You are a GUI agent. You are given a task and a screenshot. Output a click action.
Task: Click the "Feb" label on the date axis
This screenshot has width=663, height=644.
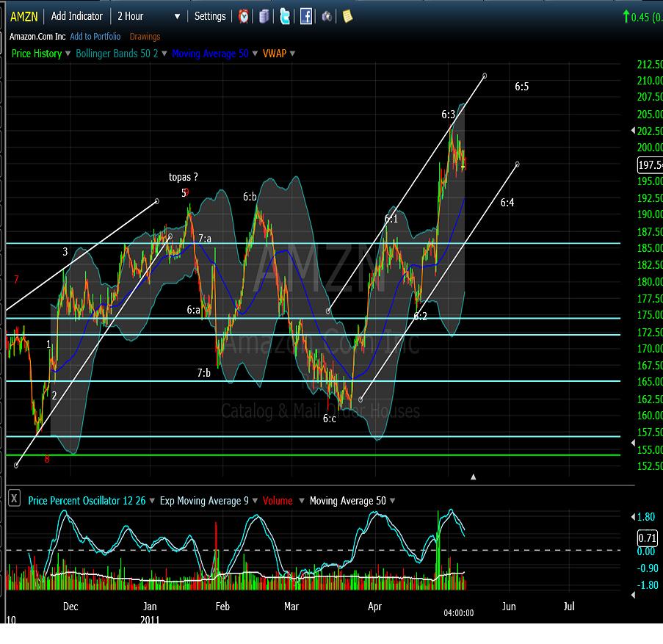point(222,607)
